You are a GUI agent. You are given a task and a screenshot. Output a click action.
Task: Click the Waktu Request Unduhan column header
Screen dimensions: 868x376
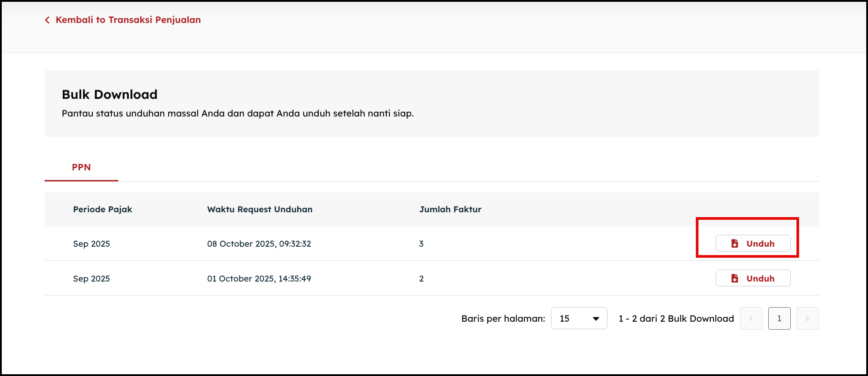tap(260, 210)
